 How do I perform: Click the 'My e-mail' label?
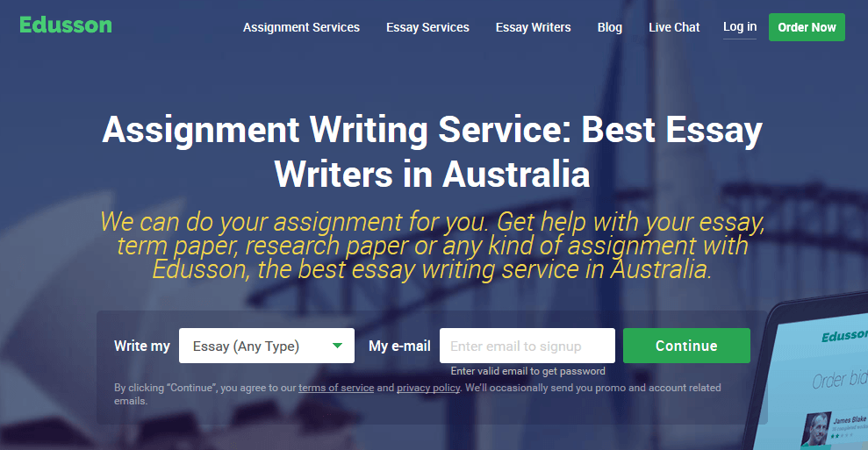pyautogui.click(x=399, y=346)
